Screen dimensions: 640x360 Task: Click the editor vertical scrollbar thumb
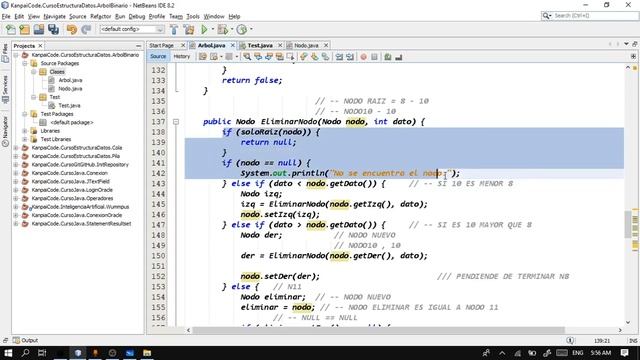click(628, 224)
